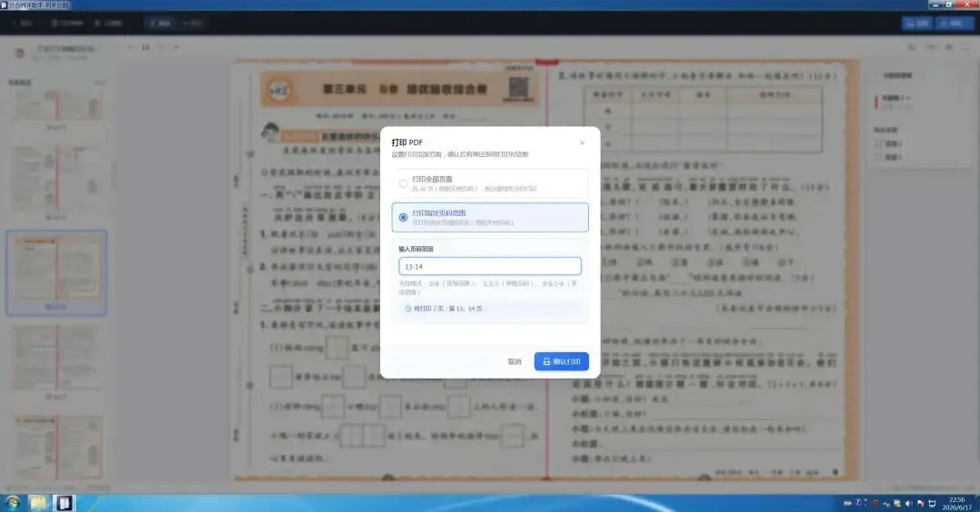Viewport: 980px width, 512px height.
Task: Close the 打印 PDF dialog with the X
Action: (582, 143)
